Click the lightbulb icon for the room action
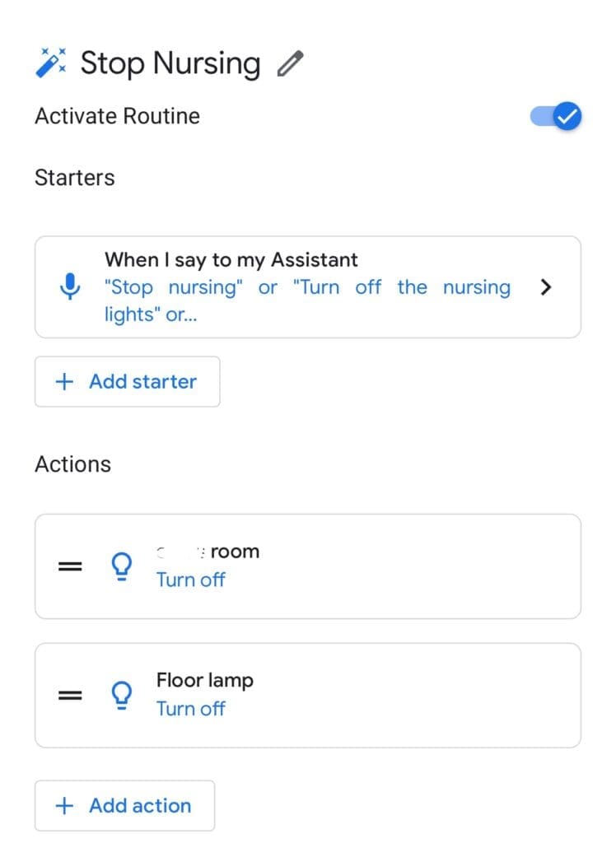Viewport: 616px width, 843px height. click(122, 566)
